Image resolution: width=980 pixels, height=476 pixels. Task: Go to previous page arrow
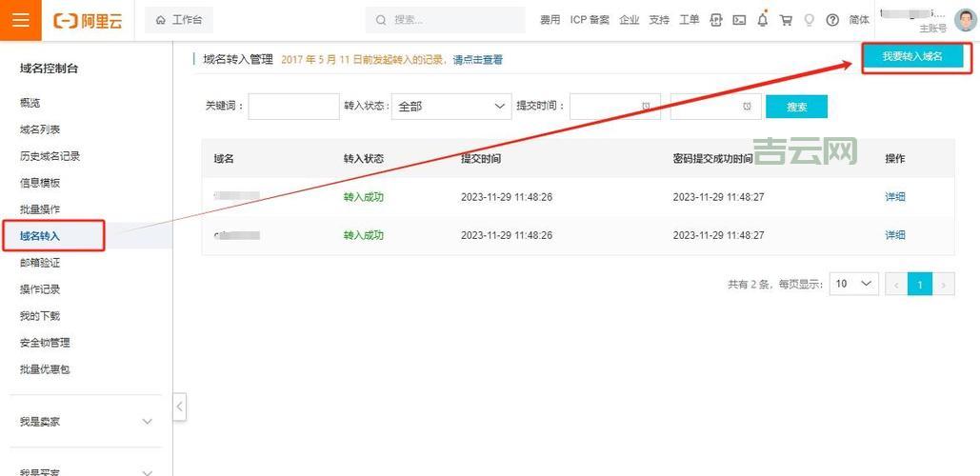[x=896, y=285]
